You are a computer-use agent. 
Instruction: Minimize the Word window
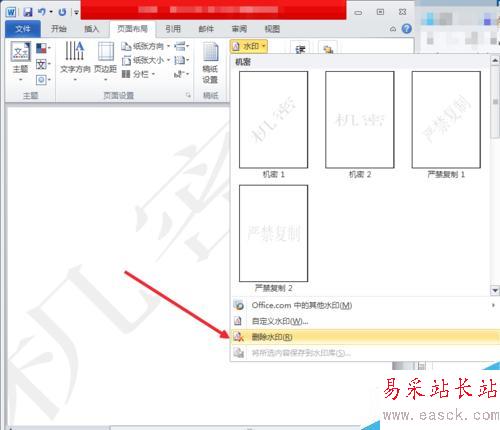(x=358, y=13)
